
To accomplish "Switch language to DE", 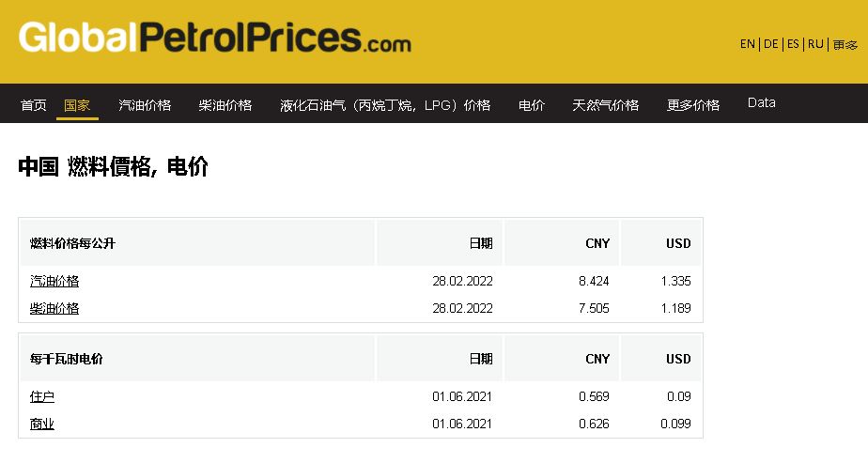I will pos(770,44).
